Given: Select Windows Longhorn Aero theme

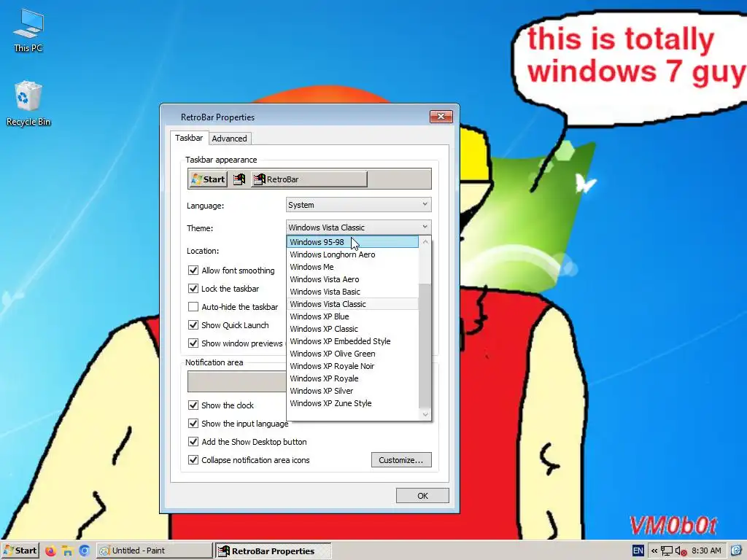Looking at the screenshot, I should click(x=352, y=254).
